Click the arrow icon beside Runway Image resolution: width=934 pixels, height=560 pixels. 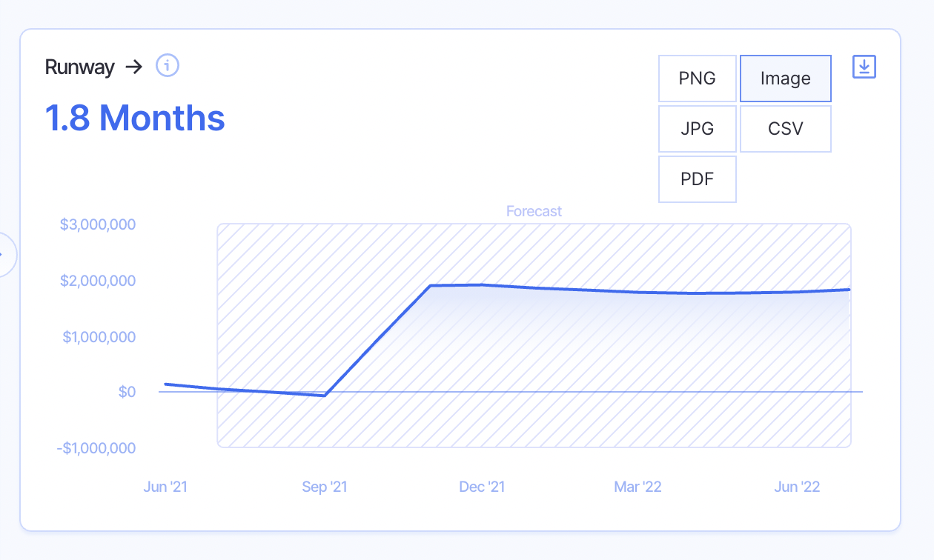pyautogui.click(x=133, y=67)
